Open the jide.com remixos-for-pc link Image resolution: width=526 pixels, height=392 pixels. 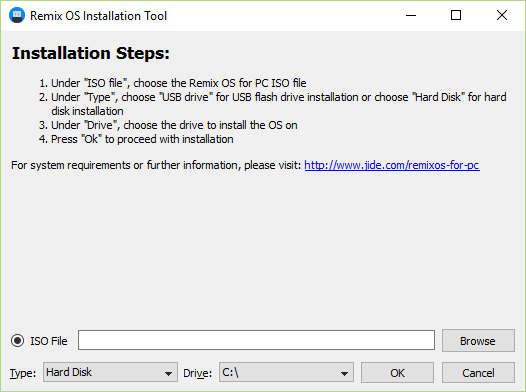point(392,165)
